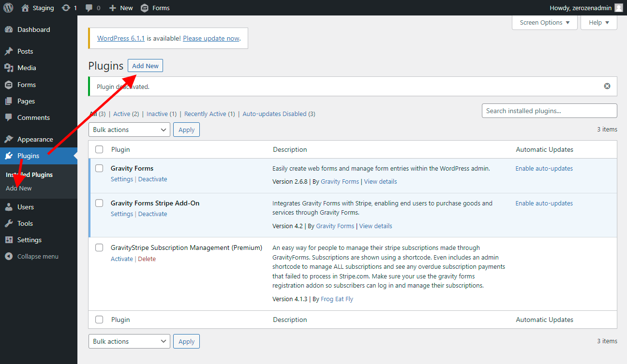Open the bottom Bulk actions dropdown

pos(129,341)
